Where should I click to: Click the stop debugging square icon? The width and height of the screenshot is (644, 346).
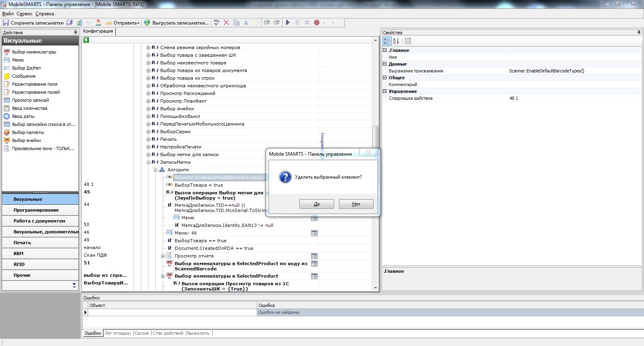[x=307, y=23]
